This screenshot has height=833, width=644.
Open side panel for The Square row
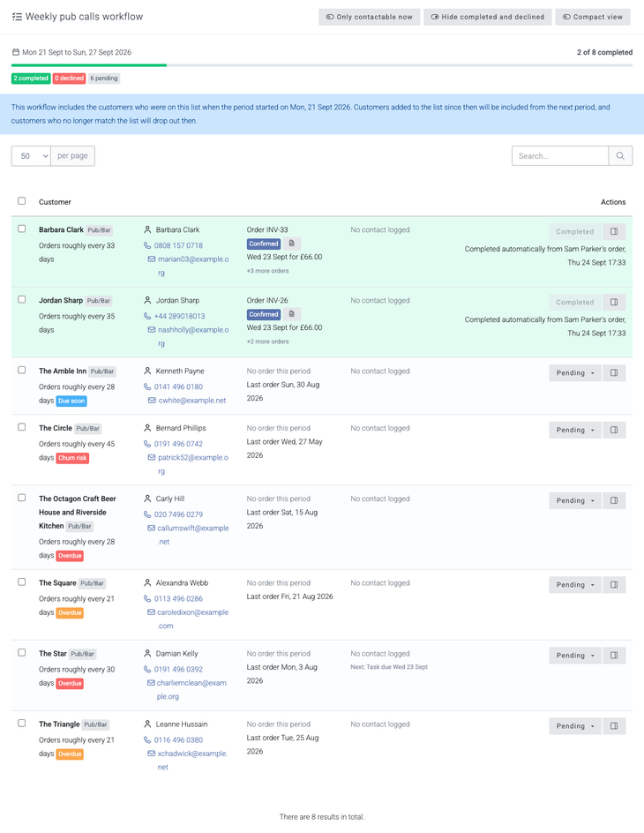click(614, 585)
